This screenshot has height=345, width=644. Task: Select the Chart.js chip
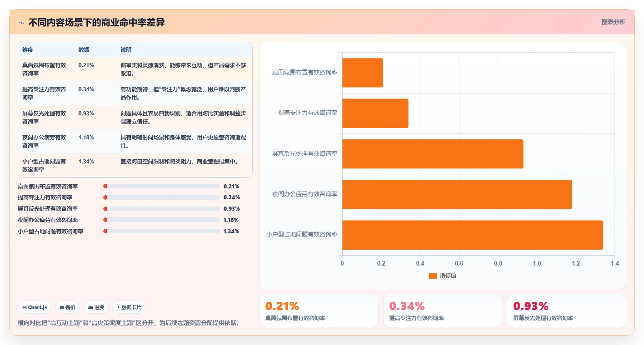pyautogui.click(x=35, y=307)
